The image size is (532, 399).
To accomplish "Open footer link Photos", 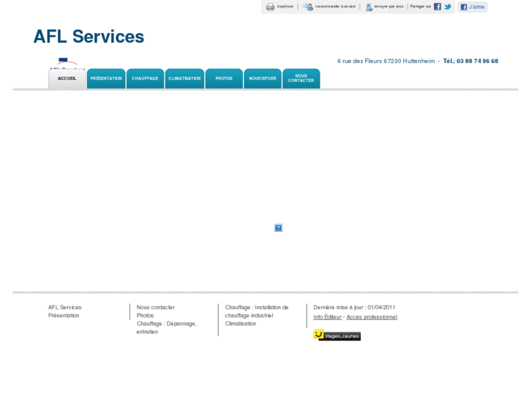I will coord(145,316).
